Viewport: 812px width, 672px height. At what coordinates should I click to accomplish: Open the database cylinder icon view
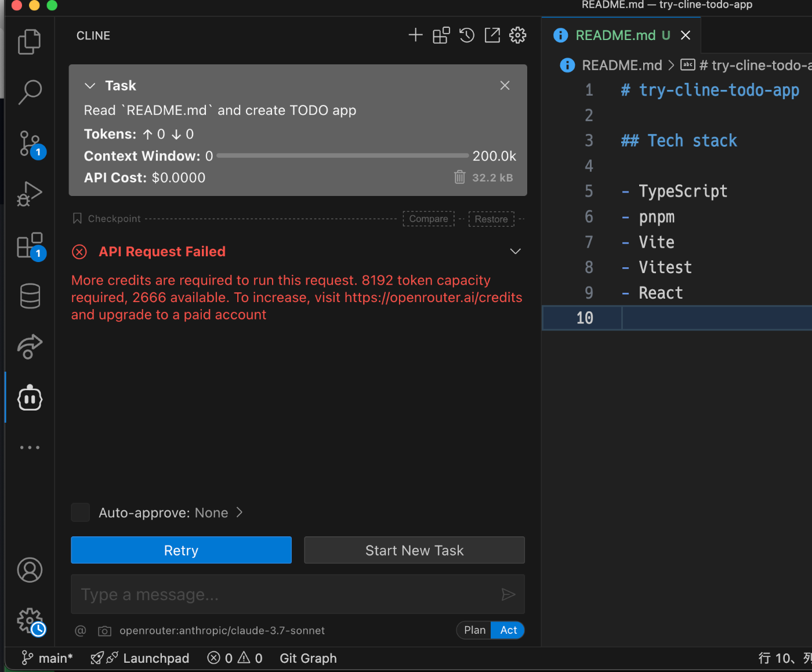coord(30,296)
